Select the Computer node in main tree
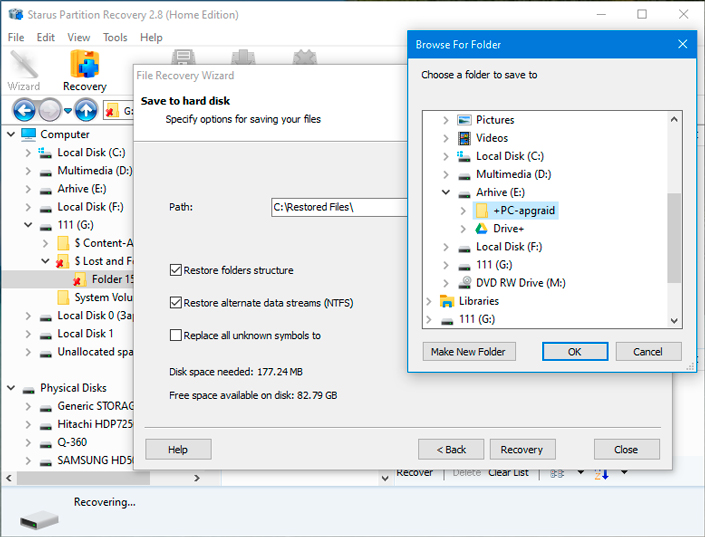The image size is (705, 537). [x=65, y=134]
